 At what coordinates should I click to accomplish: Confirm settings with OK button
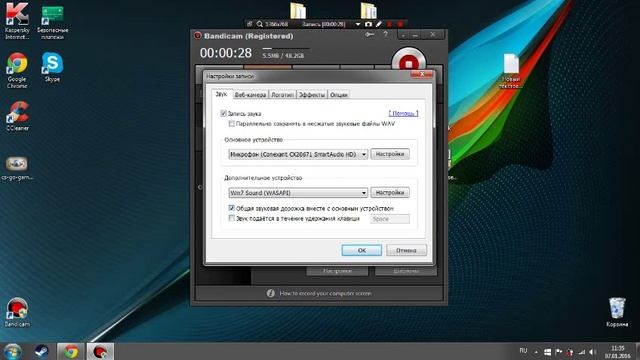(362, 250)
